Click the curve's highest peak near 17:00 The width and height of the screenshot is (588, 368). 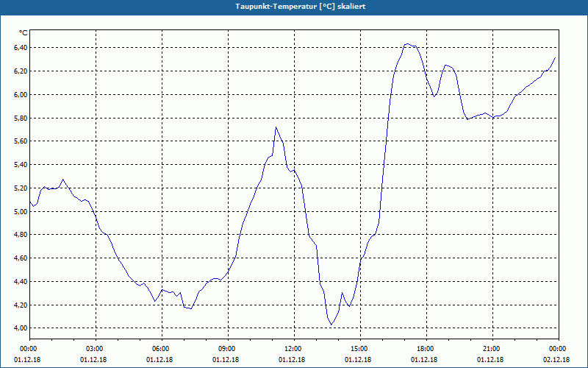coord(408,44)
